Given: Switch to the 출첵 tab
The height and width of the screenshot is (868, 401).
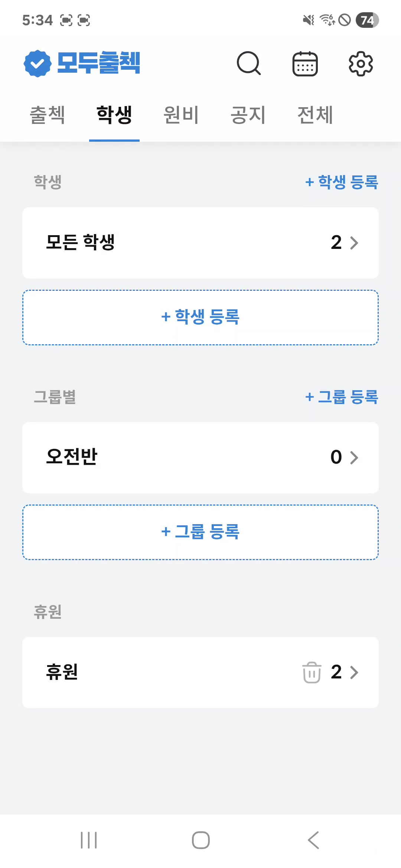Looking at the screenshot, I should click(x=48, y=115).
